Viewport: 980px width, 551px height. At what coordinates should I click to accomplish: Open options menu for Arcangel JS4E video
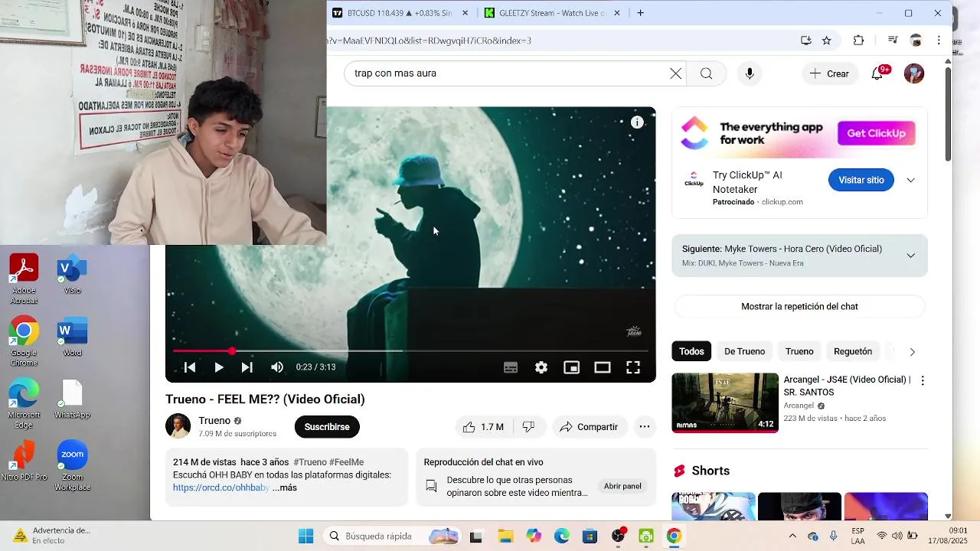point(923,380)
